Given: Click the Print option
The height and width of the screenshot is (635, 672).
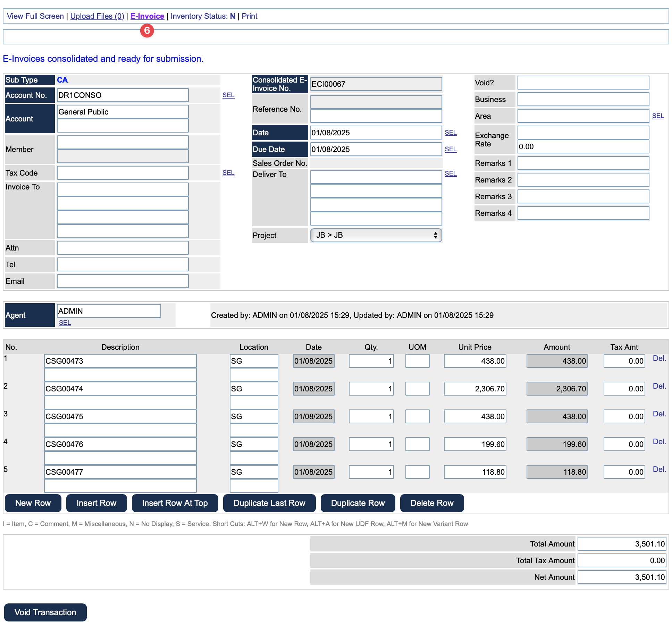Looking at the screenshot, I should click(x=250, y=16).
